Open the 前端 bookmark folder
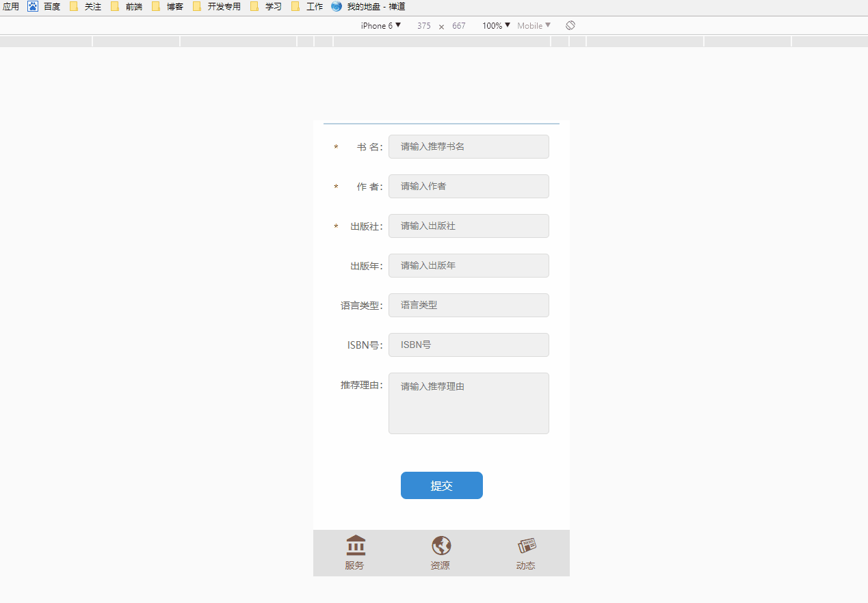The height and width of the screenshot is (603, 868). (127, 6)
